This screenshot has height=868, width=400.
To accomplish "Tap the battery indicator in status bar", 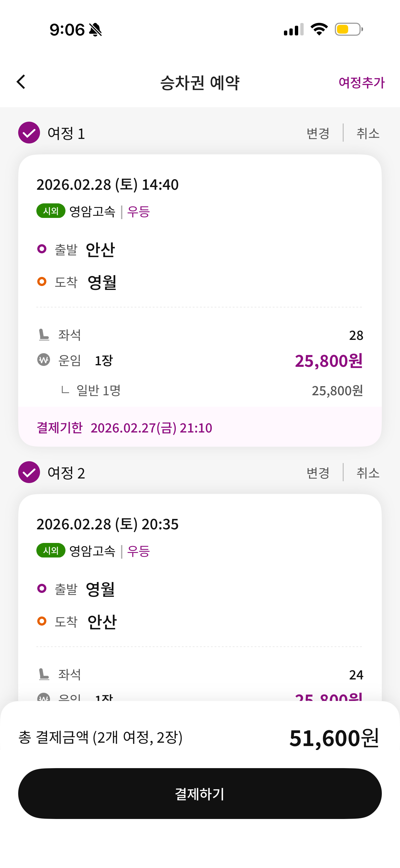I will click(x=348, y=29).
